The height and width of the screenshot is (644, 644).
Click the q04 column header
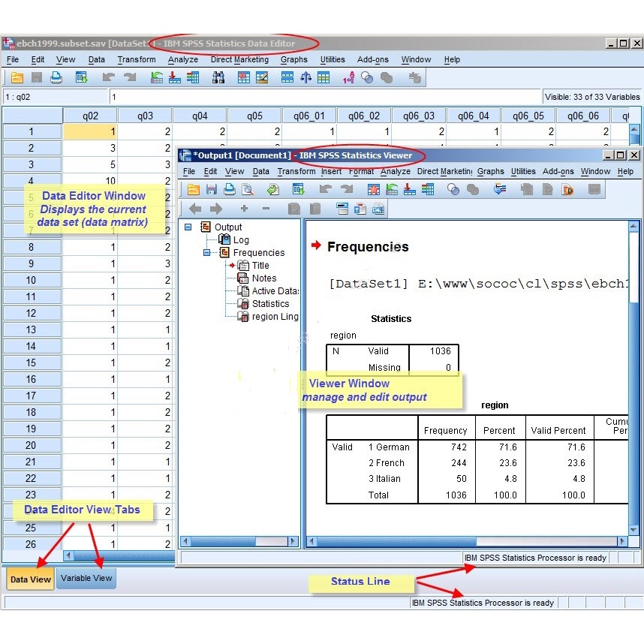(200, 116)
